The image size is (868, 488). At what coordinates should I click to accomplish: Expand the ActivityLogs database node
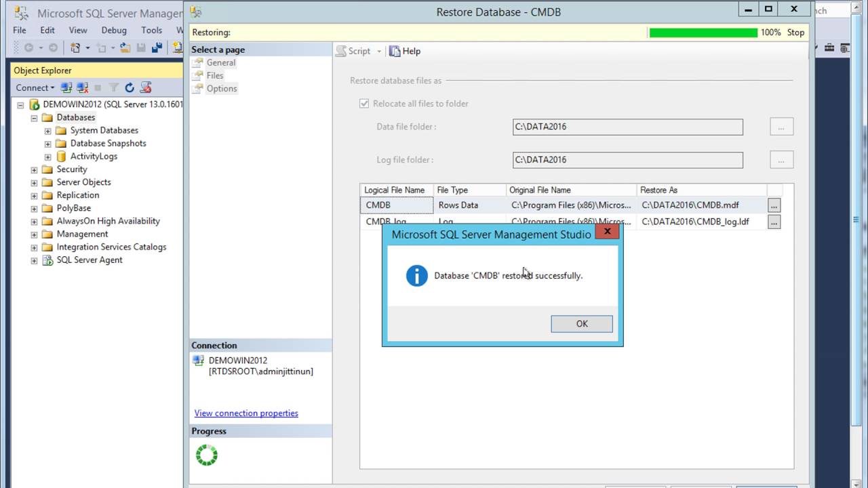[x=47, y=157]
